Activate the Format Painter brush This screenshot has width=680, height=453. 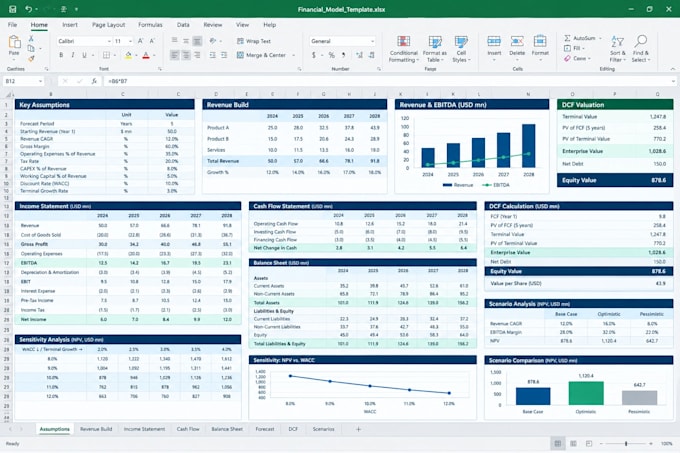31,58
